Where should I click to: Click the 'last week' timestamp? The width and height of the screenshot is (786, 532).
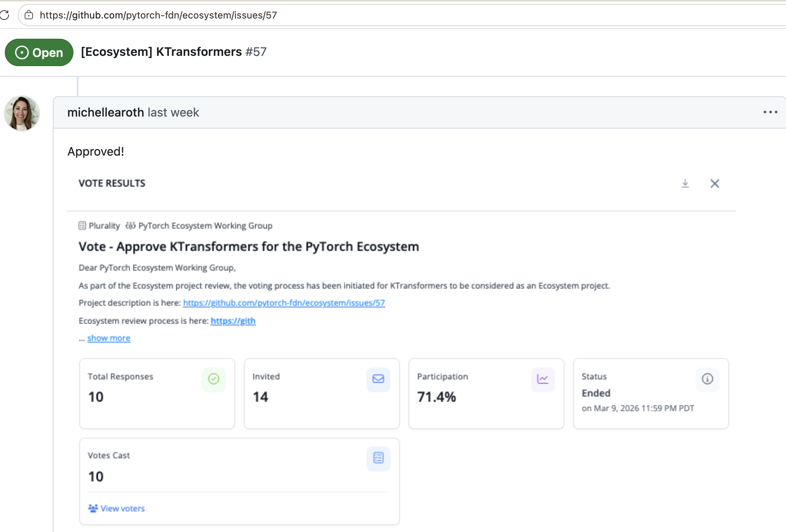pyautogui.click(x=173, y=112)
